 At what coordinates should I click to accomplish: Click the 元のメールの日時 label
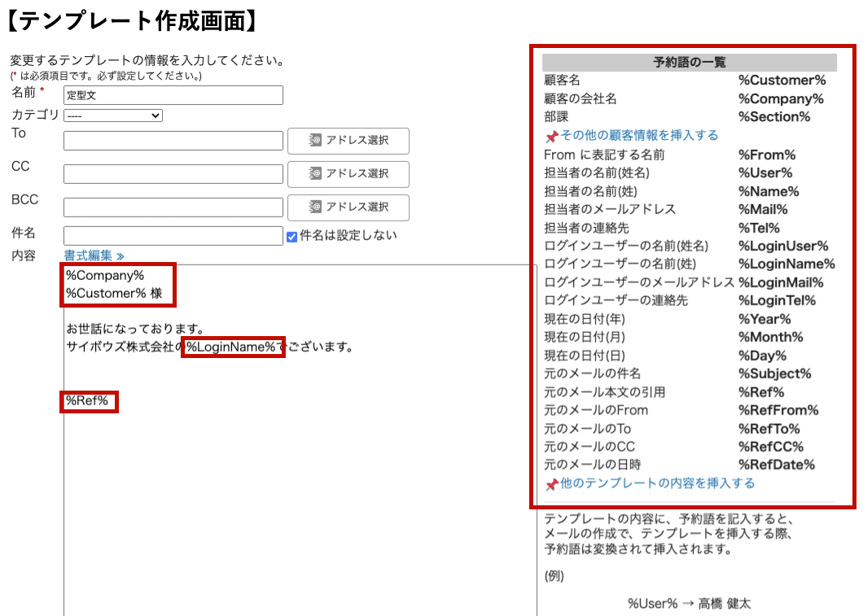click(592, 465)
